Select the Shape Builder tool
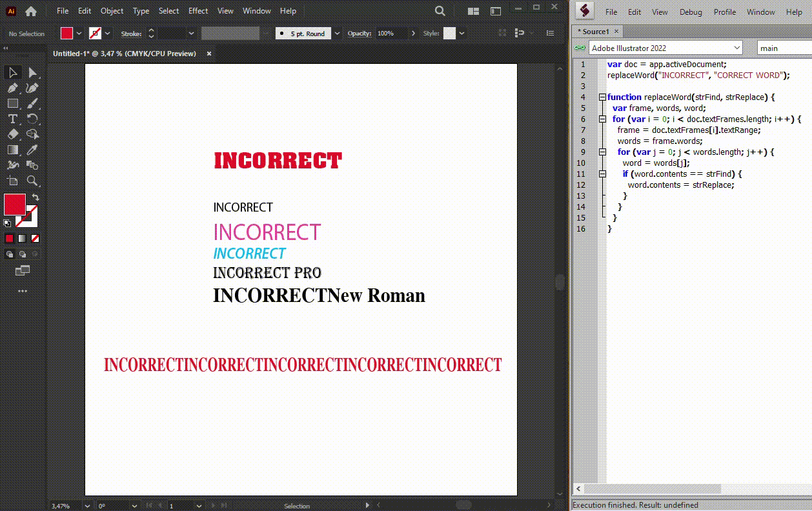 (x=32, y=134)
